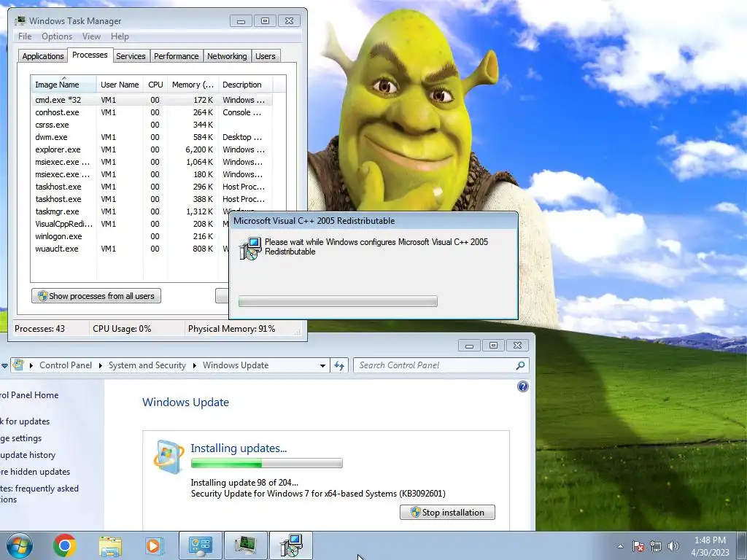
Task: Click the Installing updates progress bar
Action: click(266, 463)
